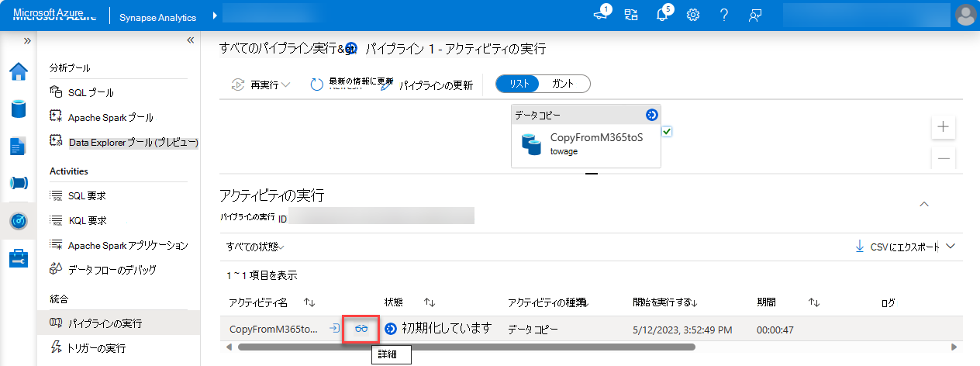Zoom in the canvas with plus button
The height and width of the screenshot is (366, 980).
pos(943,126)
